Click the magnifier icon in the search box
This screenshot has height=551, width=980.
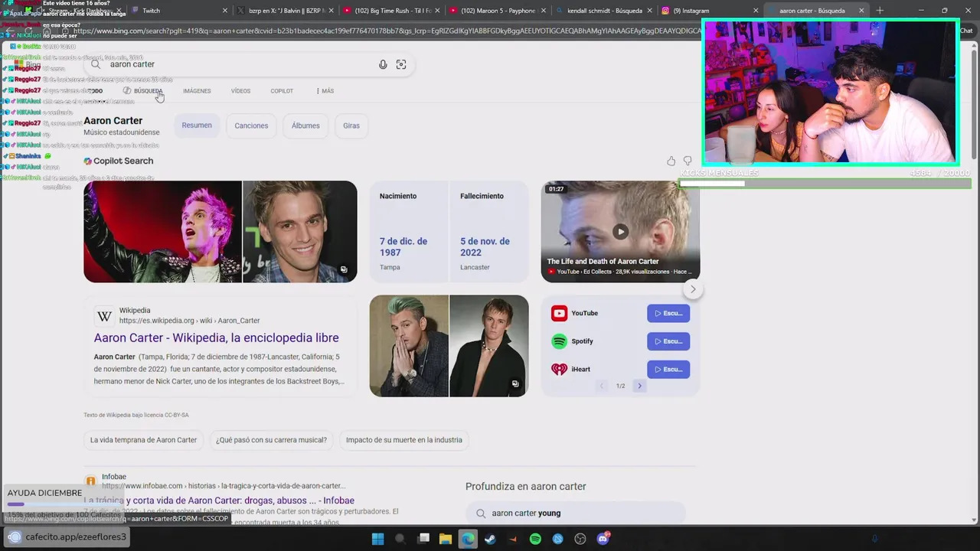point(96,64)
